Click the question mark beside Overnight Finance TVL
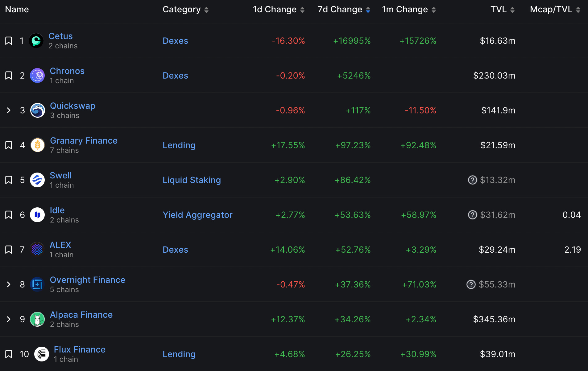The image size is (588, 371). pos(471,284)
